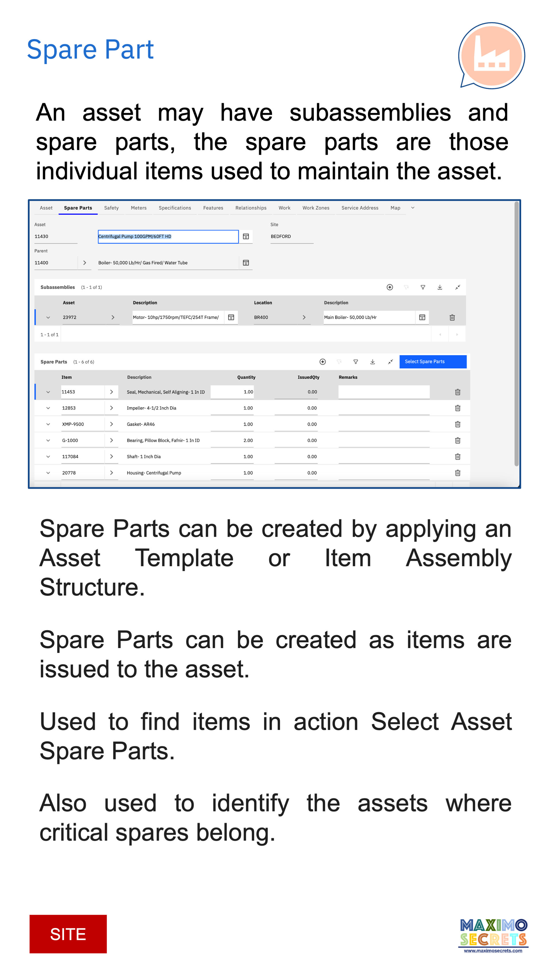Drill into parent asset 11400

point(84,262)
